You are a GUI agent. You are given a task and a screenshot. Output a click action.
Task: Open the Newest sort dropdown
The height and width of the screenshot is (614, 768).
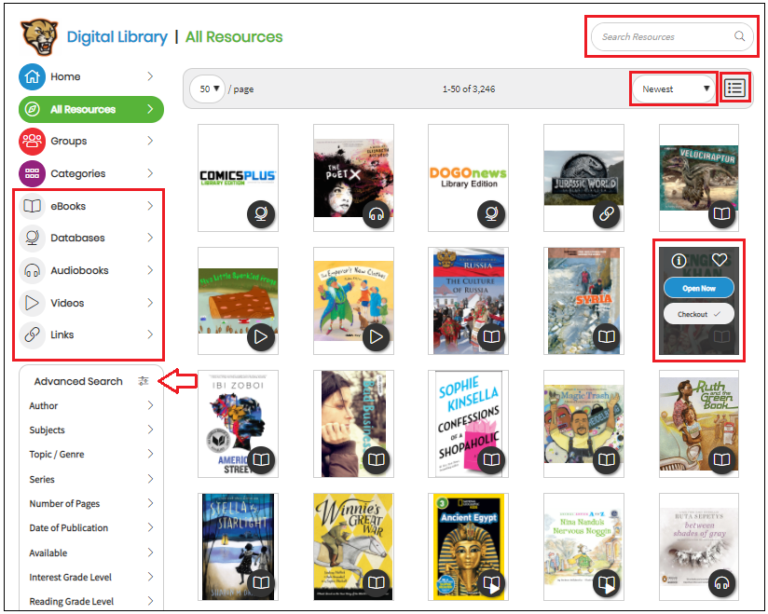click(x=677, y=89)
